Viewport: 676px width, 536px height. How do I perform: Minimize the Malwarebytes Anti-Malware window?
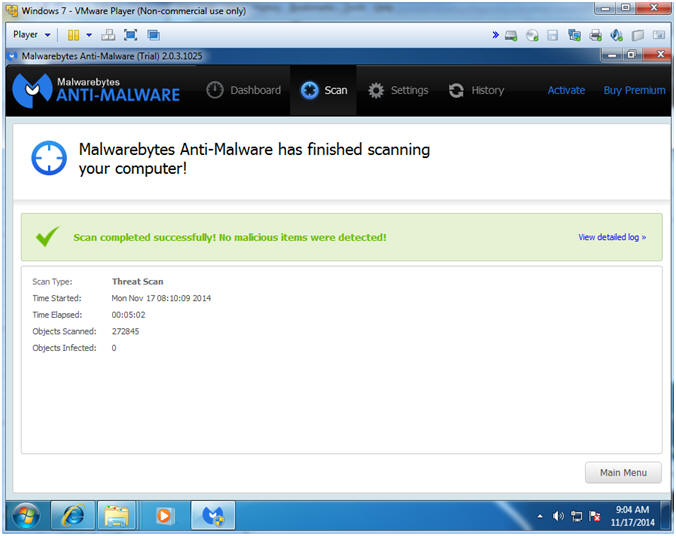pos(611,54)
